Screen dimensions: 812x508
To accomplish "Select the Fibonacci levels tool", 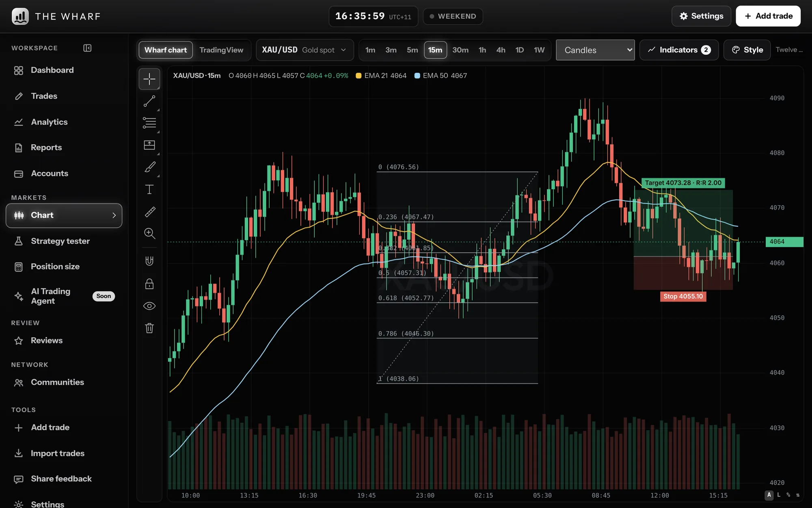I will [149, 123].
